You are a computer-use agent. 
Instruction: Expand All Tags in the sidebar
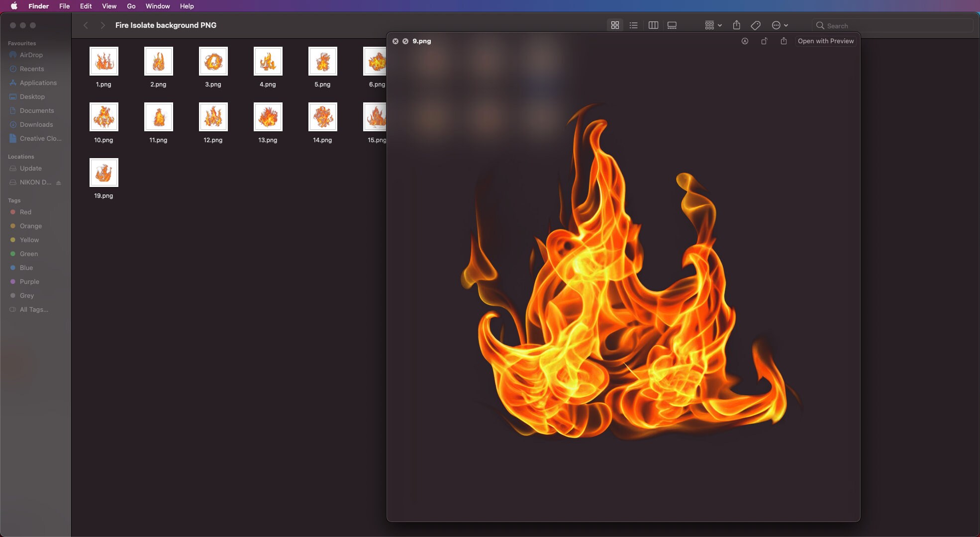tap(34, 309)
